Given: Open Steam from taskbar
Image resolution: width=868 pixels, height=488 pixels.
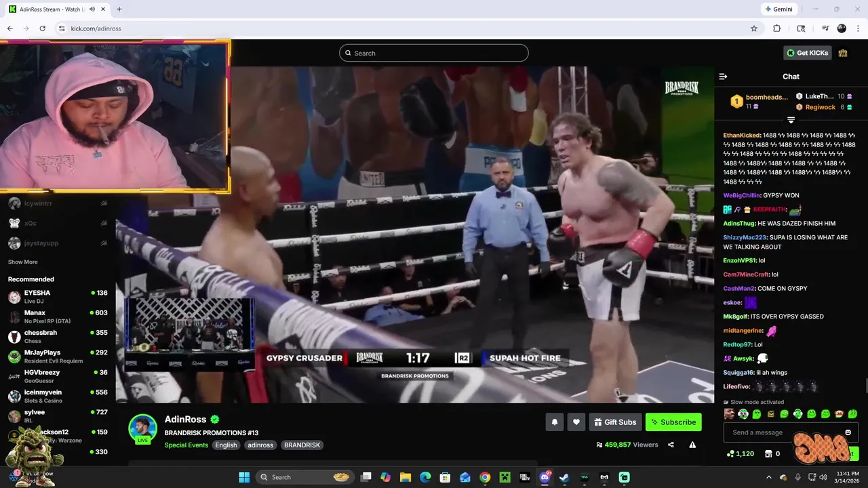Looking at the screenshot, I should pyautogui.click(x=564, y=477).
